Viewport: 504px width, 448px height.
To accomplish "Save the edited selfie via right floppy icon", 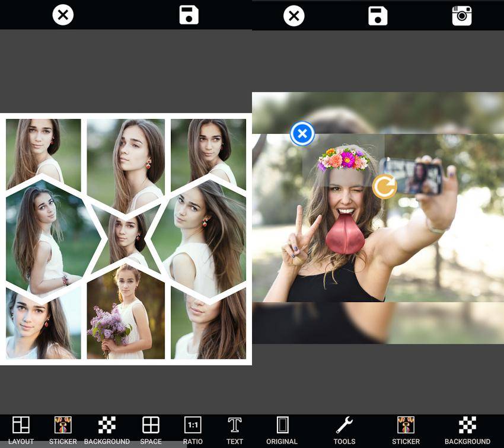I will (x=378, y=16).
